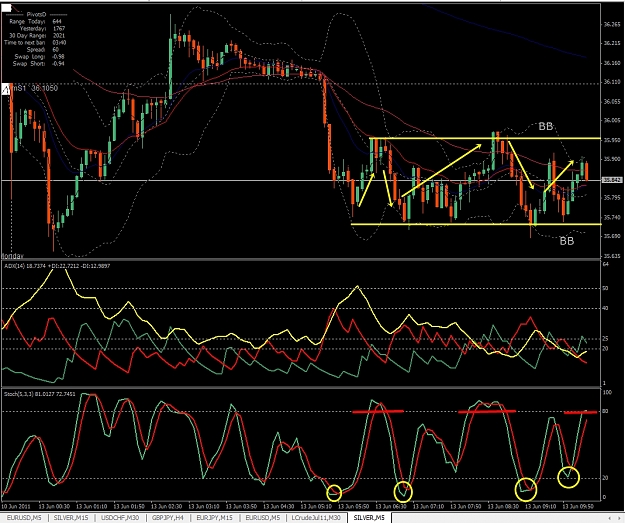Select the mS1 36.1050 pivot label
Viewport: 625px width, 523px height.
[35, 88]
